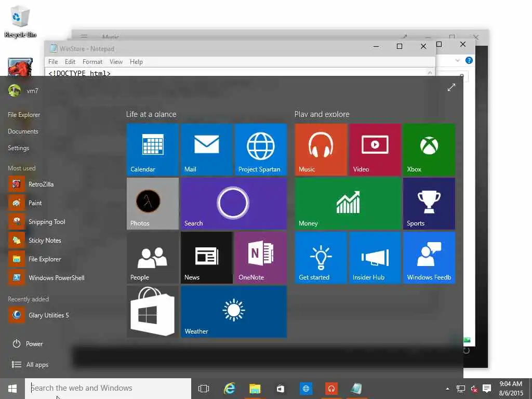The width and height of the screenshot is (532, 399).
Task: Open Notepad Edit menu
Action: click(x=70, y=62)
